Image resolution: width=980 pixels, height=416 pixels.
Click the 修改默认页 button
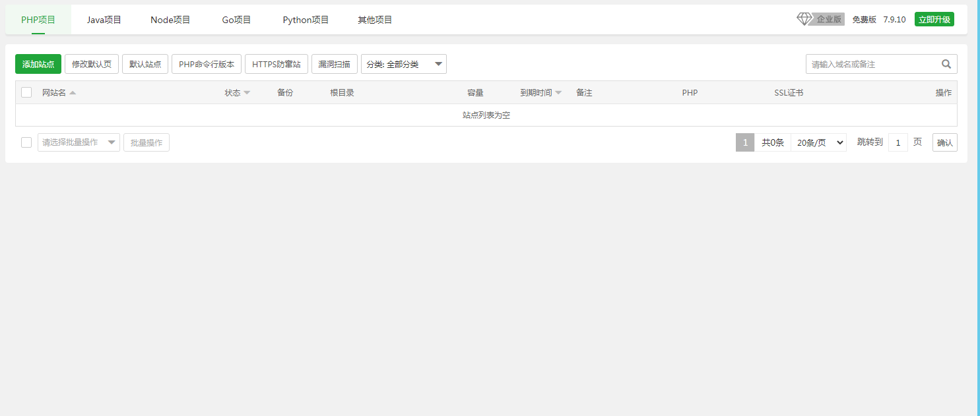[92, 64]
